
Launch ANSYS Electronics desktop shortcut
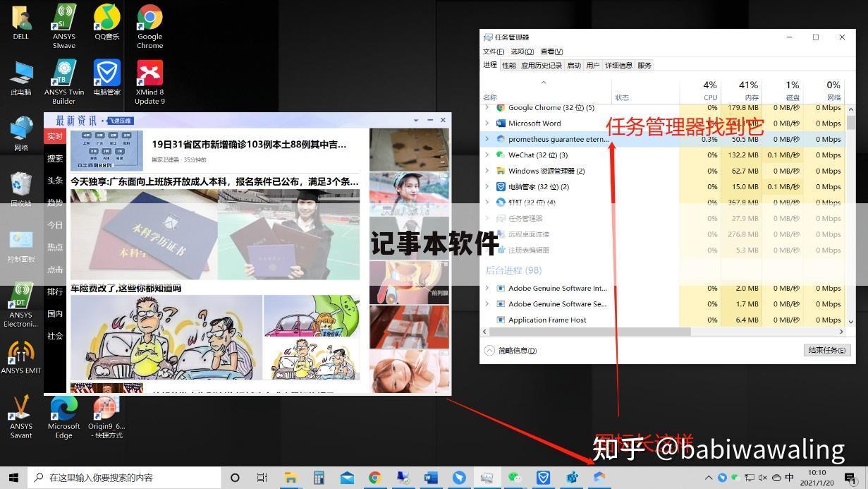21,306
